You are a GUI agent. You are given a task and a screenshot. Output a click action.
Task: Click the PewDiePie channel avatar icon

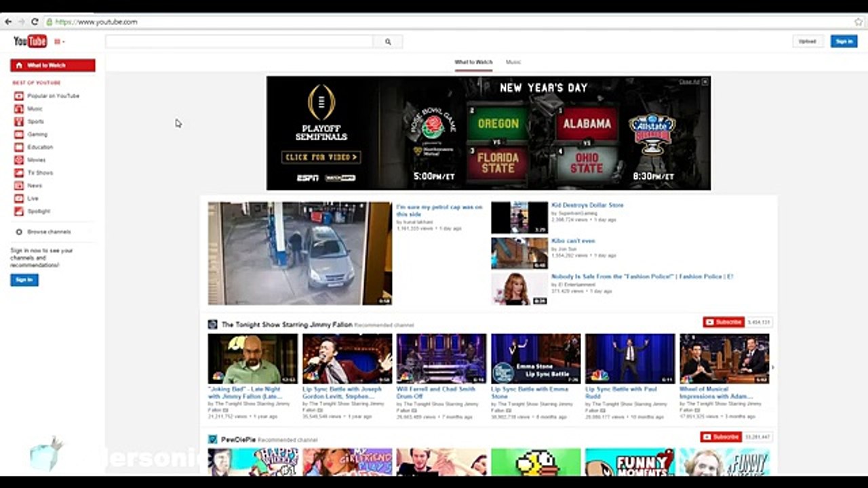pyautogui.click(x=212, y=439)
